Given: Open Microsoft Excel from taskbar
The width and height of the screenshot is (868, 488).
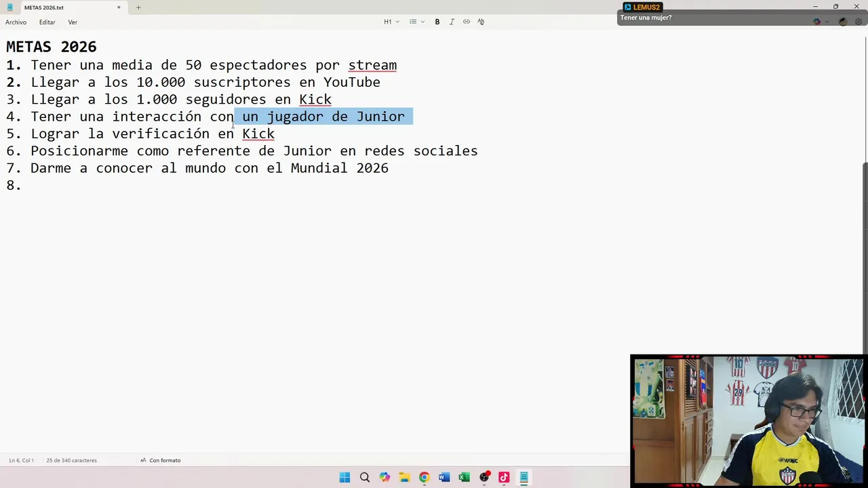Looking at the screenshot, I should pos(464,477).
